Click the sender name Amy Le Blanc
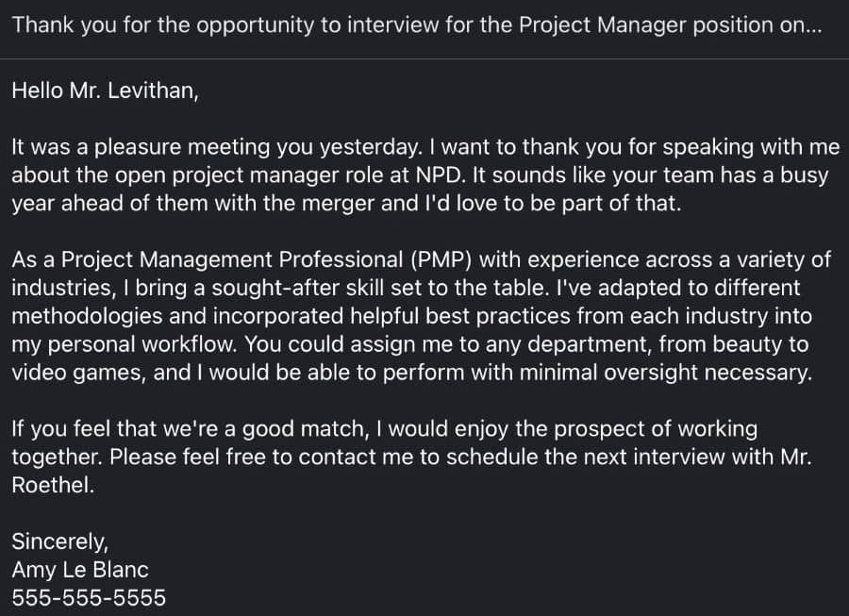Viewport: 849px width, 616px height. coord(80,570)
